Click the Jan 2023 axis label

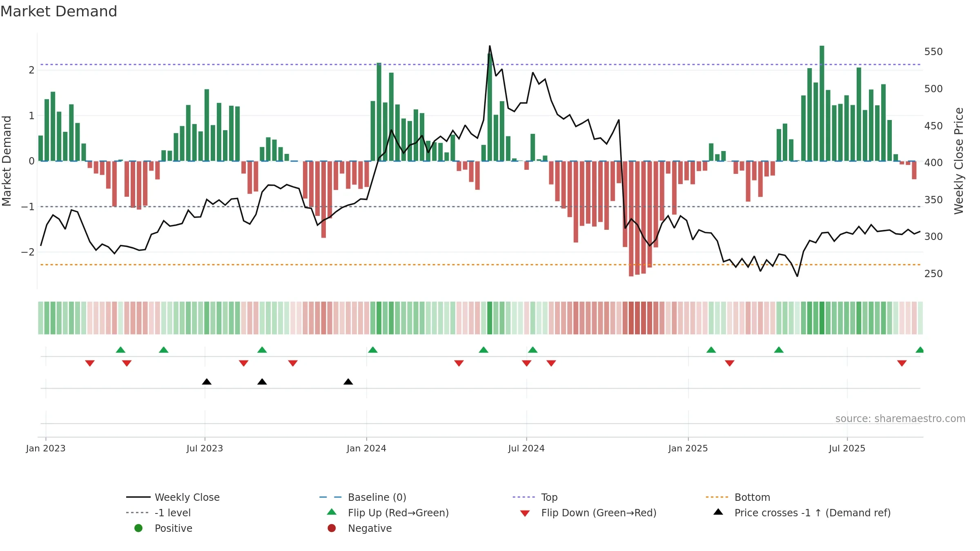46,449
